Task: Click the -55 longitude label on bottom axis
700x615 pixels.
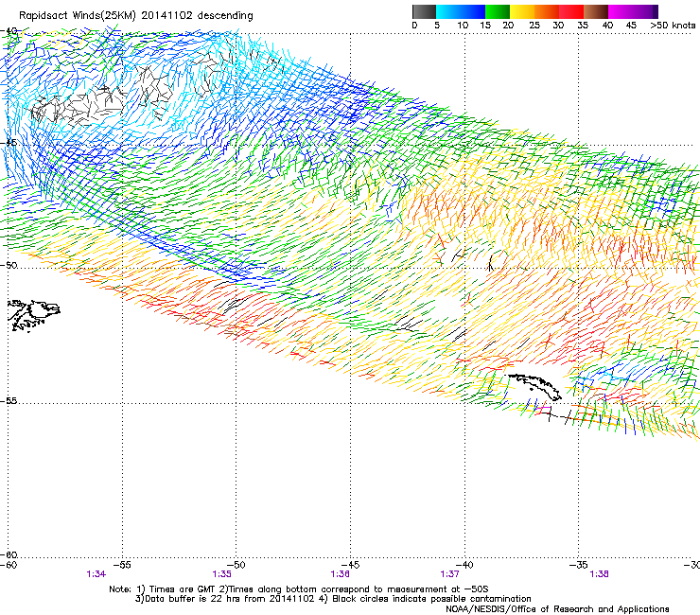Action: [x=122, y=565]
